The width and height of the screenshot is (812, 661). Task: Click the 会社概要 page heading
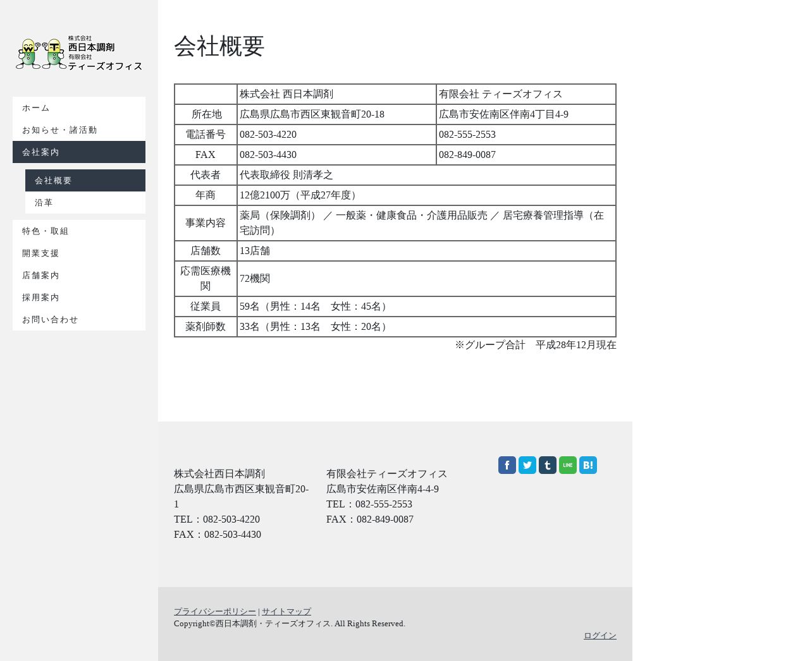(x=219, y=46)
